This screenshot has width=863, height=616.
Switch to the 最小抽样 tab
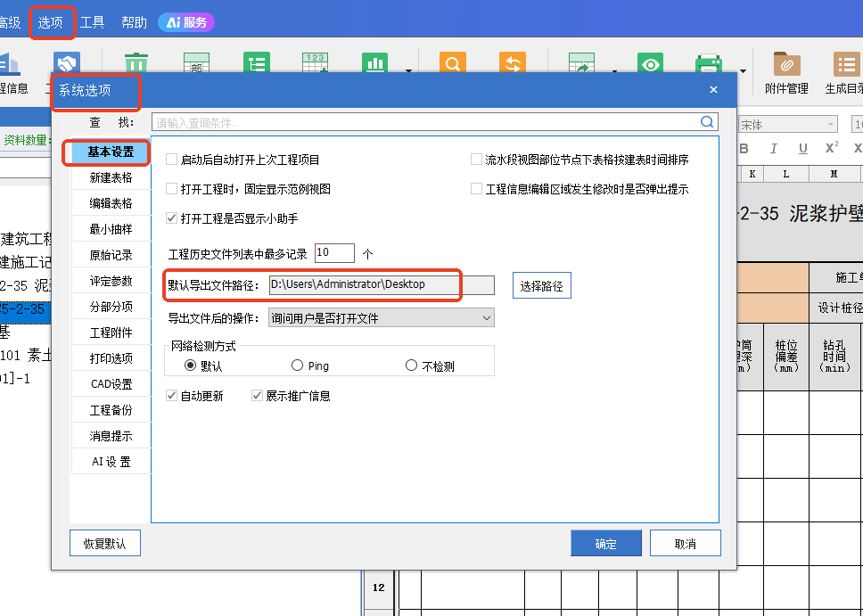pos(111,229)
